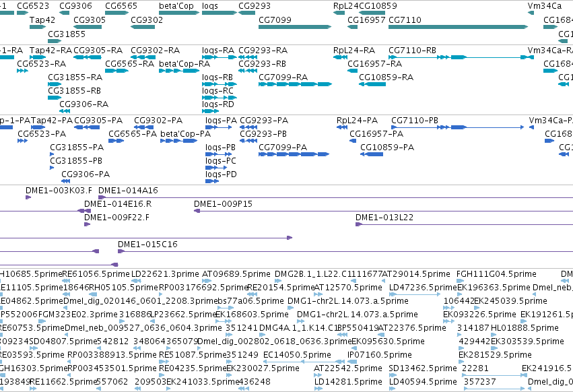
Task: Select protein label RpL24-PA
Action: (x=357, y=121)
